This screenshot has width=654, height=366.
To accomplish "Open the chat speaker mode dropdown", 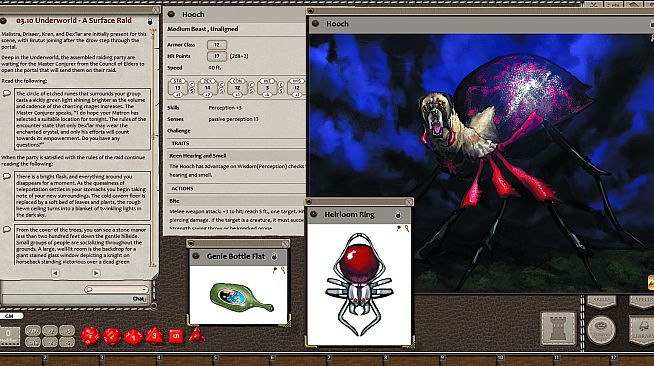I will click(x=116, y=289).
